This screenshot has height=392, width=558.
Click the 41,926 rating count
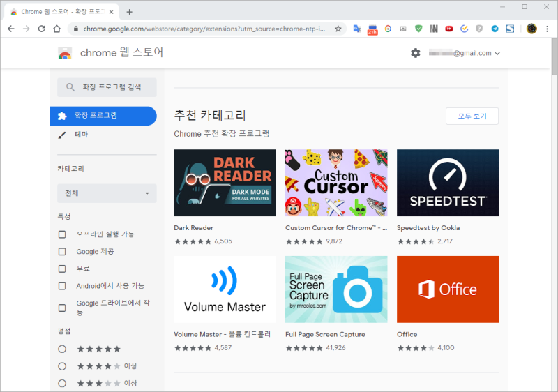tap(335, 348)
